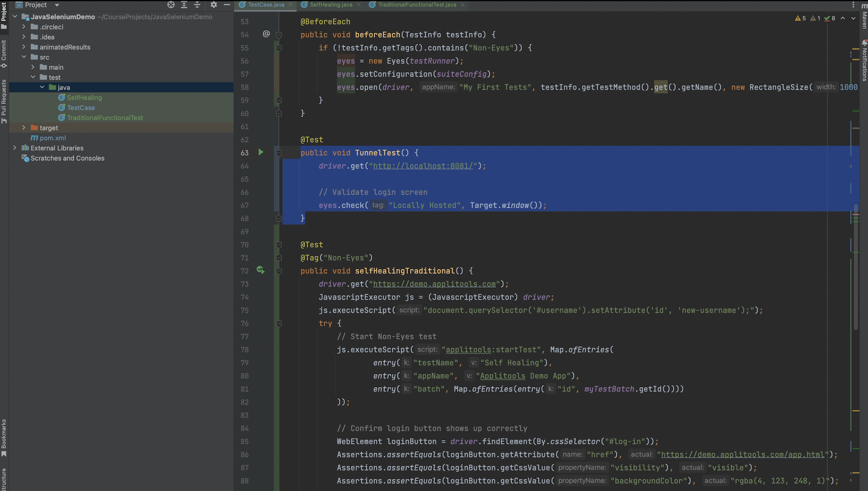The height and width of the screenshot is (491, 868).
Task: Collapse the src folder
Action: coord(24,57)
